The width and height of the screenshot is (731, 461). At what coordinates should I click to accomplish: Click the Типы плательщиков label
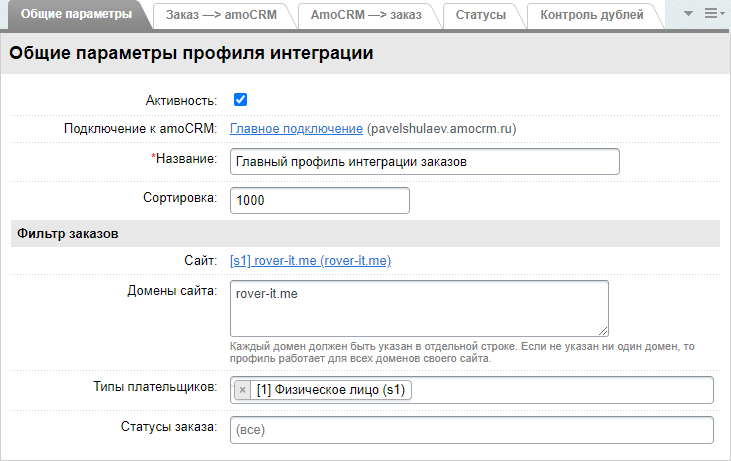pos(155,387)
